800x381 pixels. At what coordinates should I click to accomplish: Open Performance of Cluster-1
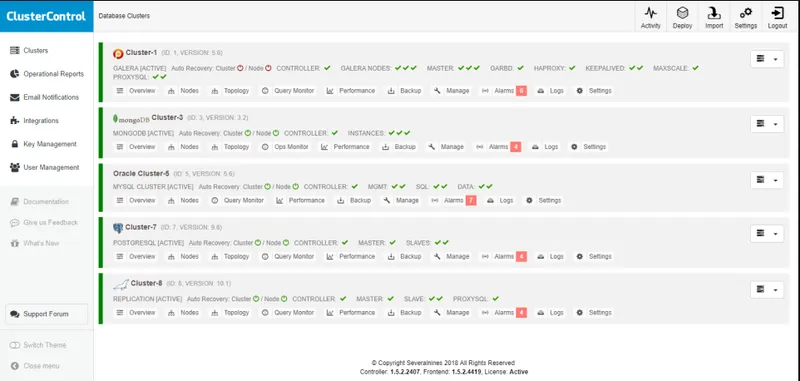coord(351,91)
